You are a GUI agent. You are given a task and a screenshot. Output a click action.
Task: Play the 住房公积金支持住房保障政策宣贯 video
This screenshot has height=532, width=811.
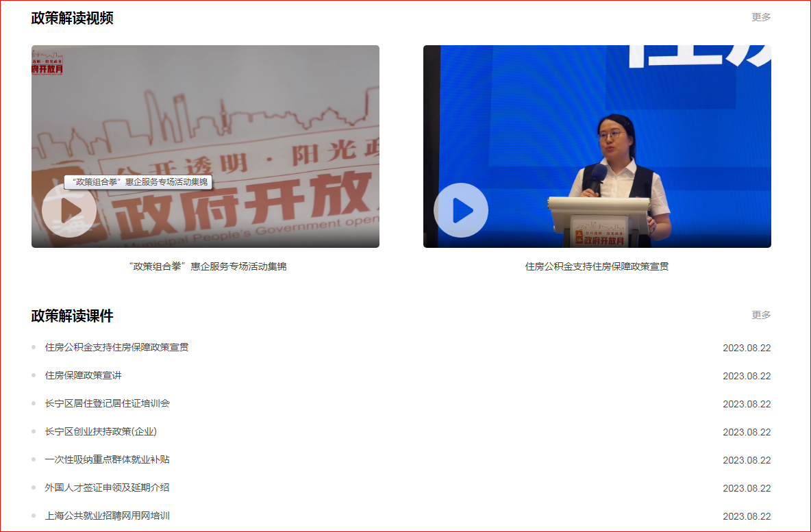click(x=461, y=210)
